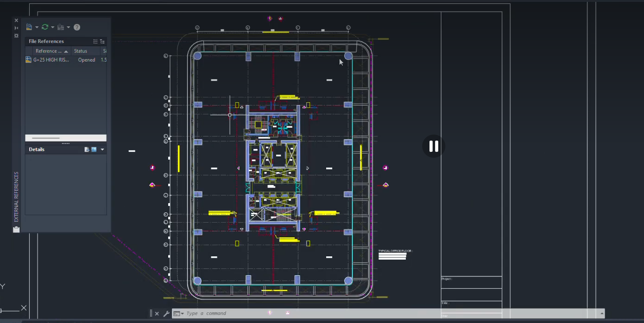Click the horizontal scrollbar in File References
Screen dimensions: 644x323
(x=66, y=138)
